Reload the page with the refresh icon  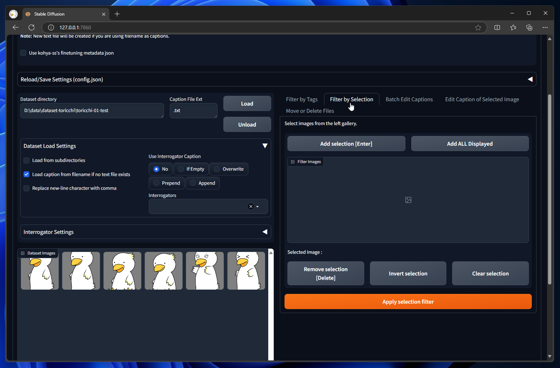coord(31,28)
